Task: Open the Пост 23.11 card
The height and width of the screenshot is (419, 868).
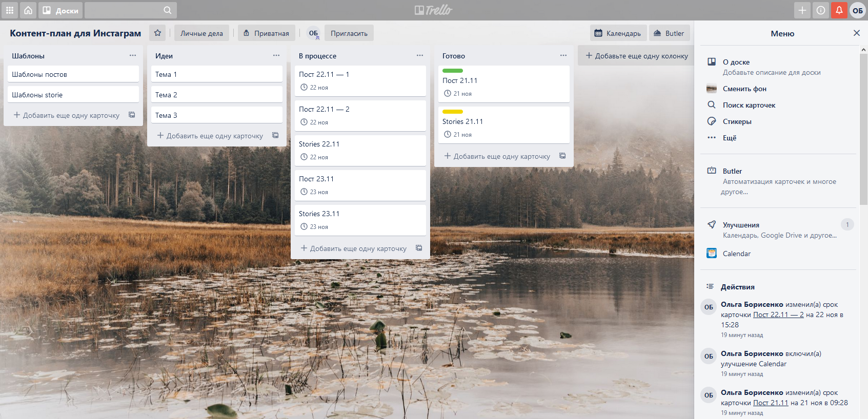Action: (x=360, y=185)
